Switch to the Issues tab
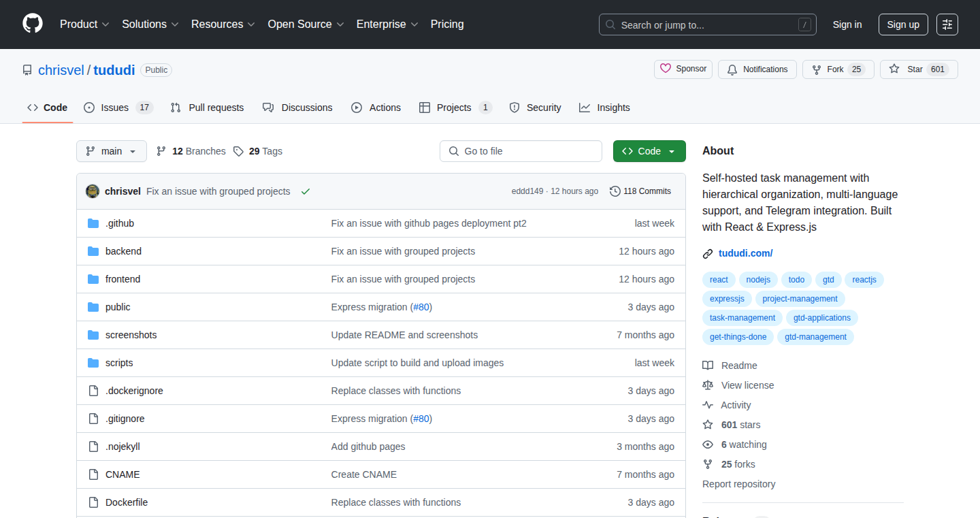This screenshot has width=980, height=518. 118,108
